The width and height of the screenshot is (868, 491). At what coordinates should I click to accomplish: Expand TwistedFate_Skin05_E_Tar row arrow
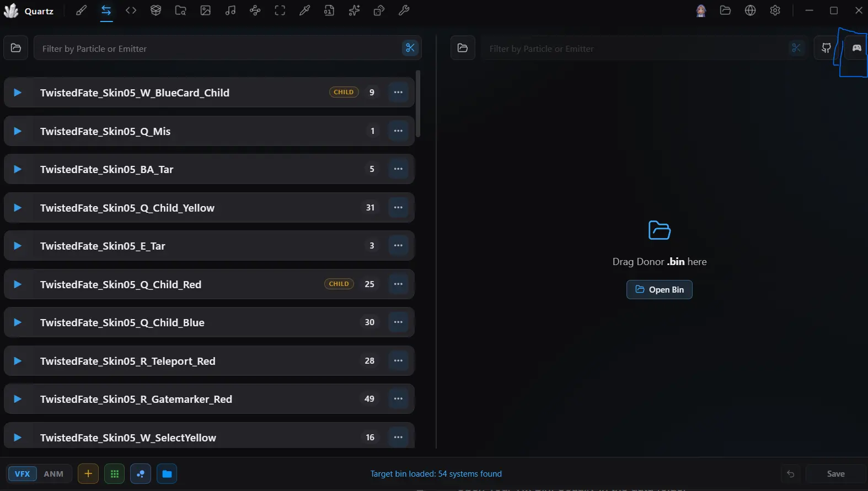[18, 246]
